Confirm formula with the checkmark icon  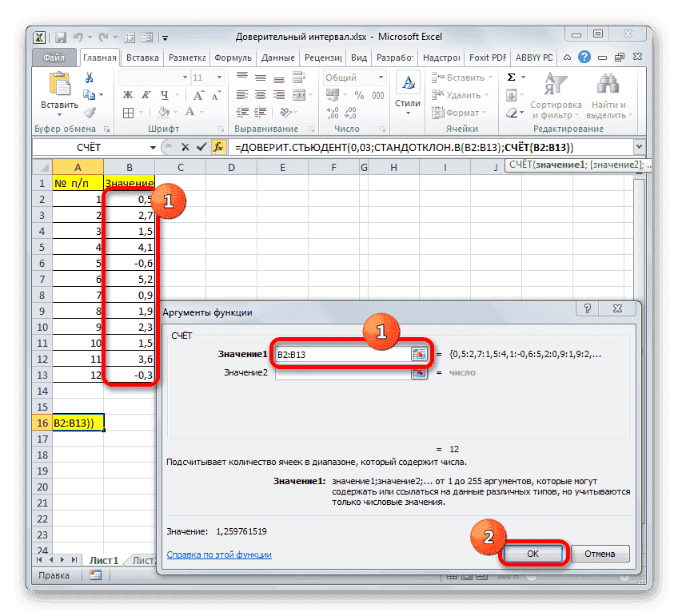tap(202, 147)
